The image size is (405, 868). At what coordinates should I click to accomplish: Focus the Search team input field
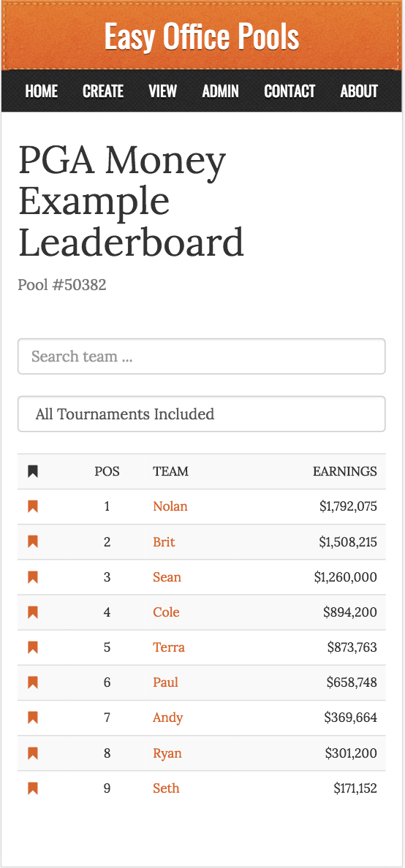click(x=202, y=357)
